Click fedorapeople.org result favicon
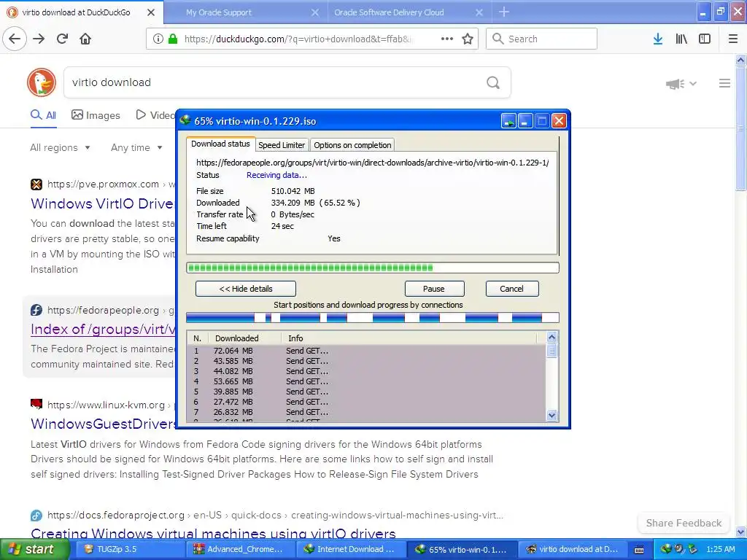747x560 pixels. pos(36,310)
